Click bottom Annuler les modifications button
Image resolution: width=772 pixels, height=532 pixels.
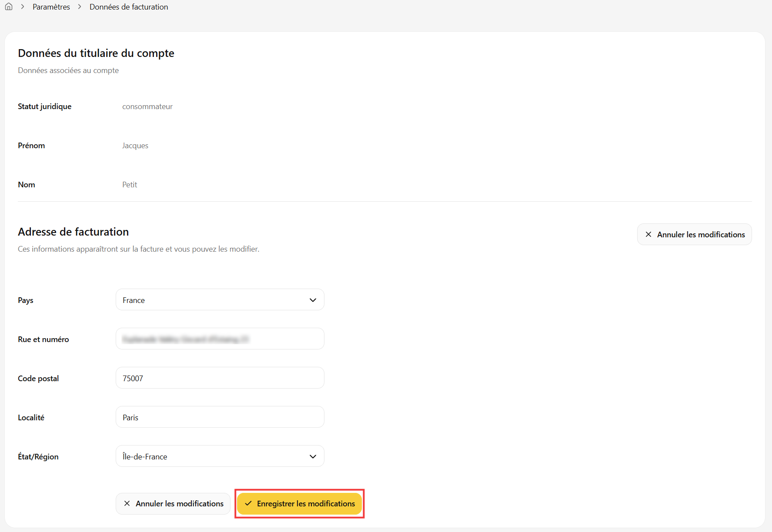click(x=173, y=503)
